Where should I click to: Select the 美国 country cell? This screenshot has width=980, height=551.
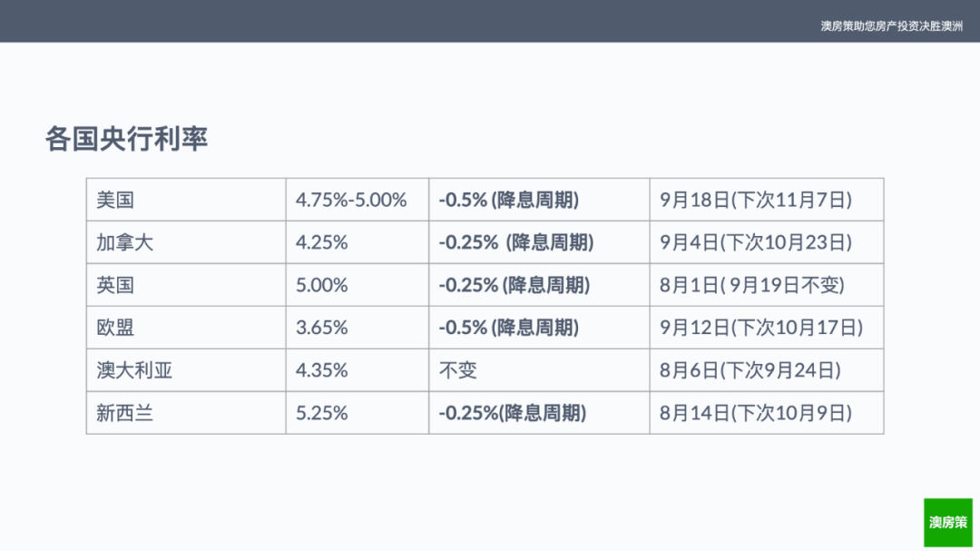[x=186, y=200]
